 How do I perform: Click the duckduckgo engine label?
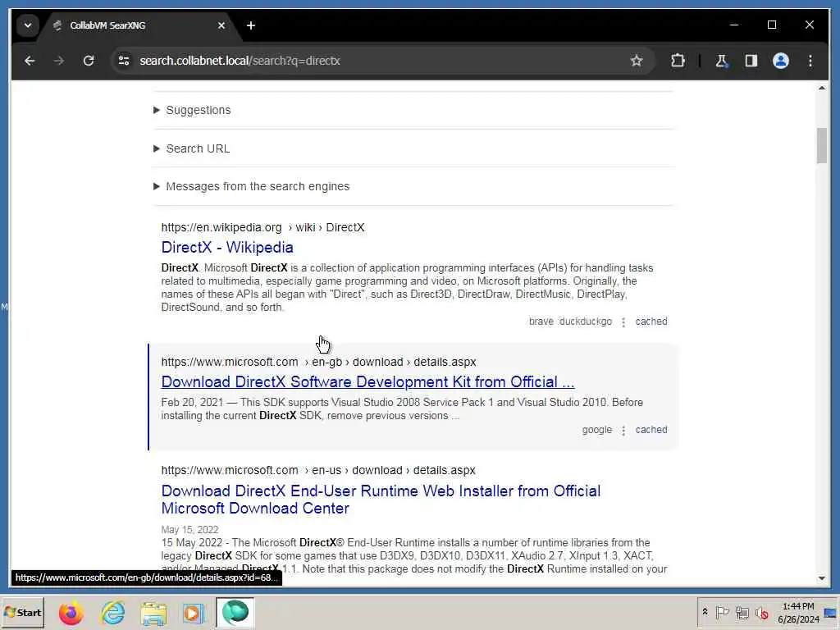(586, 322)
